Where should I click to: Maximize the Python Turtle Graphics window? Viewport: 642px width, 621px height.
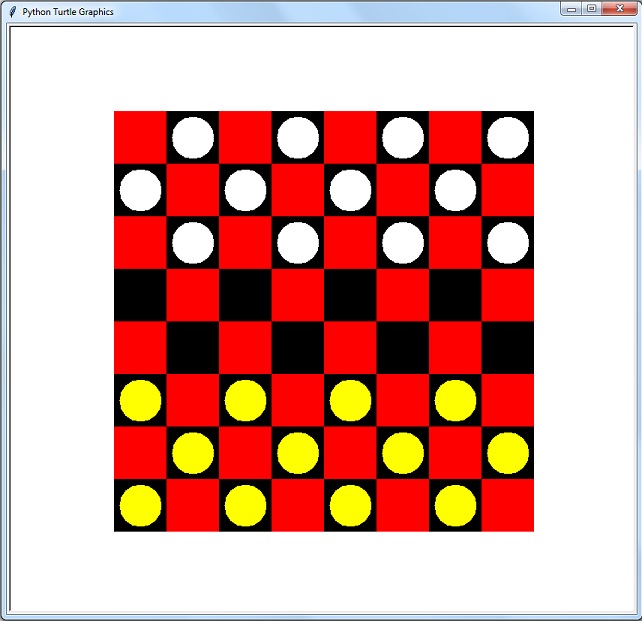592,9
